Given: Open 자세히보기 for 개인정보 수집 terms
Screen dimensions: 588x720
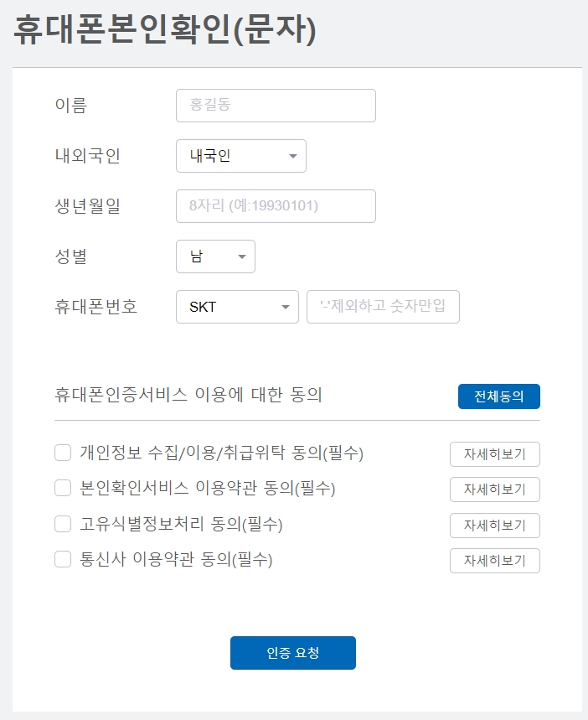Looking at the screenshot, I should pos(494,454).
